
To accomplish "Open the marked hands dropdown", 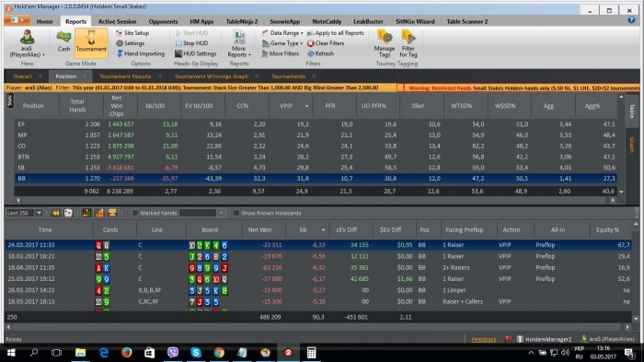I will coord(202,213).
